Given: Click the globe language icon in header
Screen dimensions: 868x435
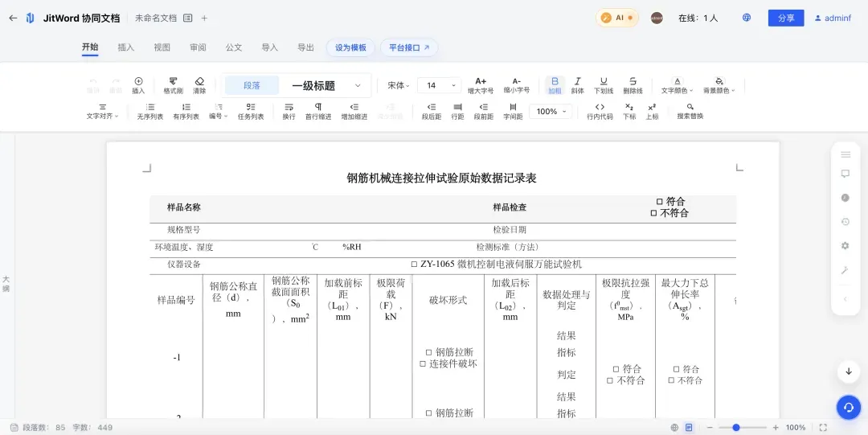Looking at the screenshot, I should tap(746, 18).
